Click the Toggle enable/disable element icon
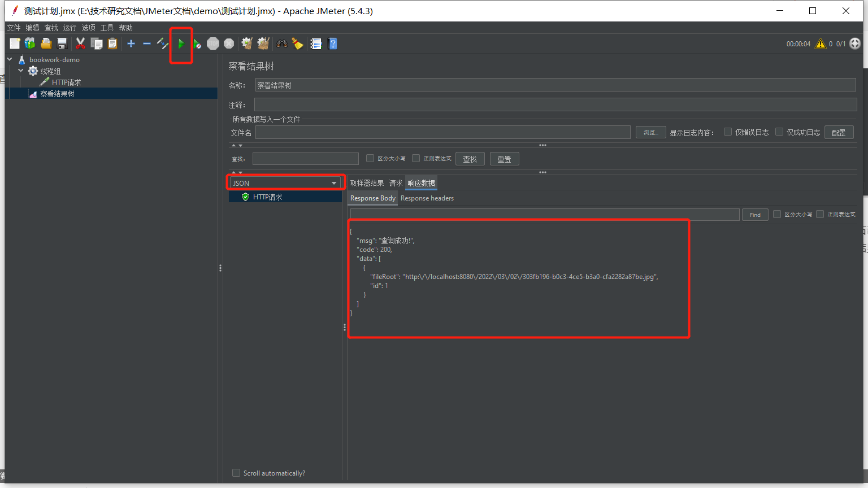This screenshot has height=488, width=868. click(163, 43)
